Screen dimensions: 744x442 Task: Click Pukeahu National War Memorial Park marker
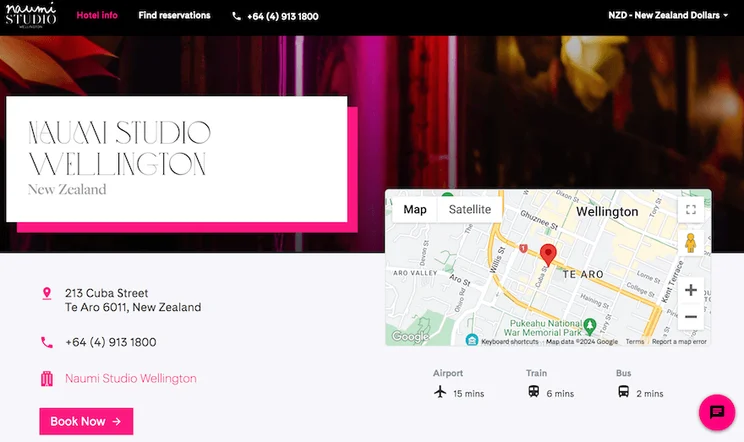(x=590, y=325)
